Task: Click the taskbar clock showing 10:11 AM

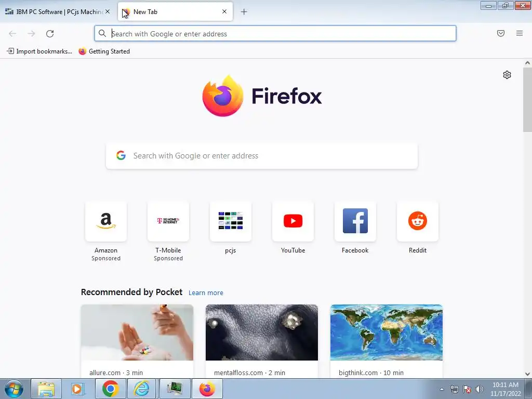Action: (x=506, y=389)
